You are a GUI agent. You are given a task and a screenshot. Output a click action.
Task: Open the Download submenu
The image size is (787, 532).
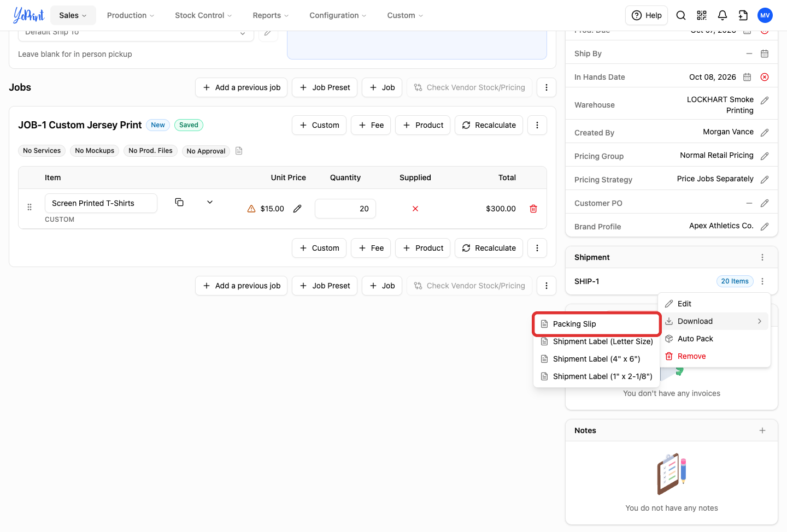(714, 321)
